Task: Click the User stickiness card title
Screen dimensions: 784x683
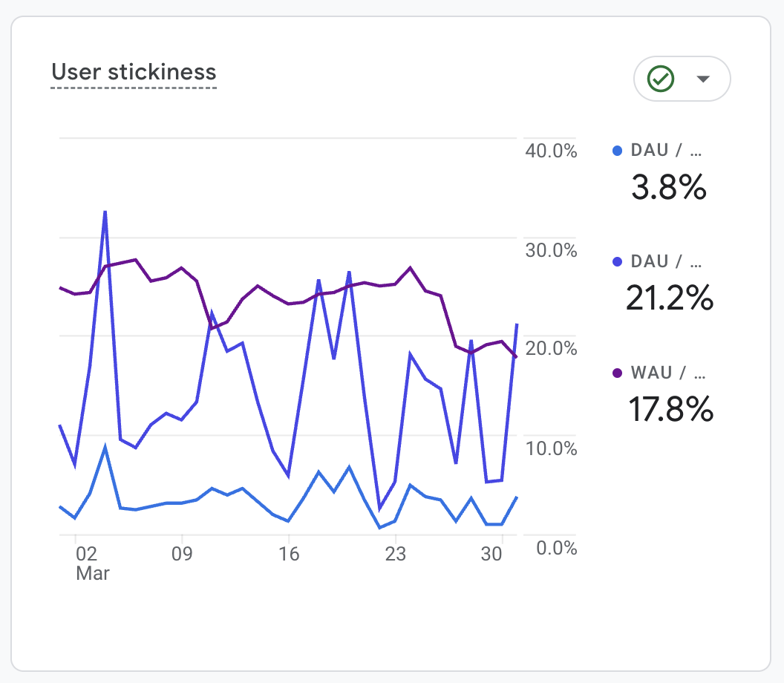Action: [134, 73]
